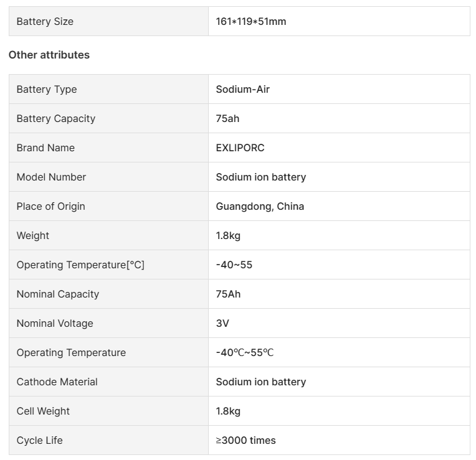
Task: Click the Battery Type label
Action: (x=47, y=89)
